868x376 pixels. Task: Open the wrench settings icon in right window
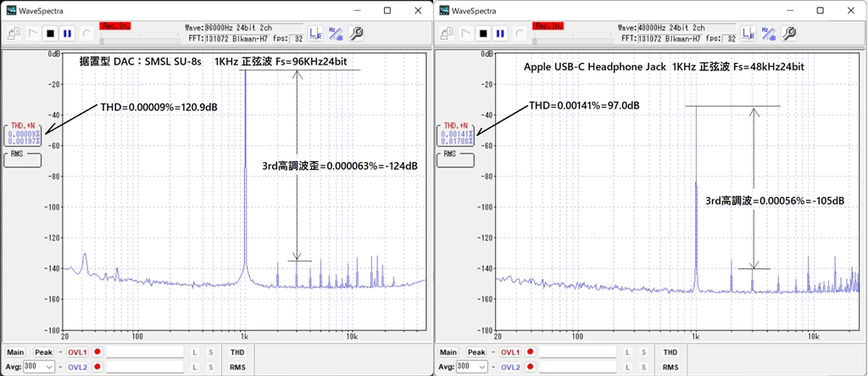pos(788,33)
